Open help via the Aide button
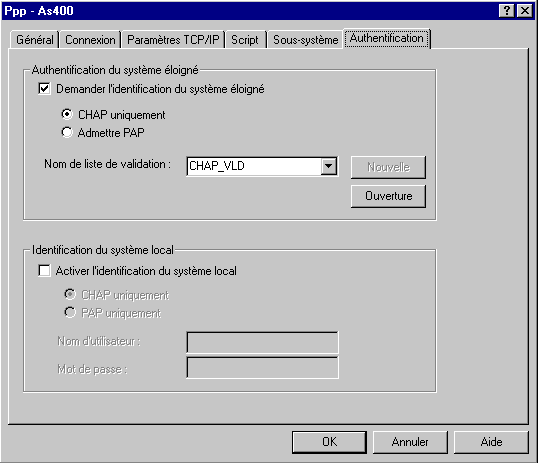538x463 pixels. pyautogui.click(x=491, y=442)
